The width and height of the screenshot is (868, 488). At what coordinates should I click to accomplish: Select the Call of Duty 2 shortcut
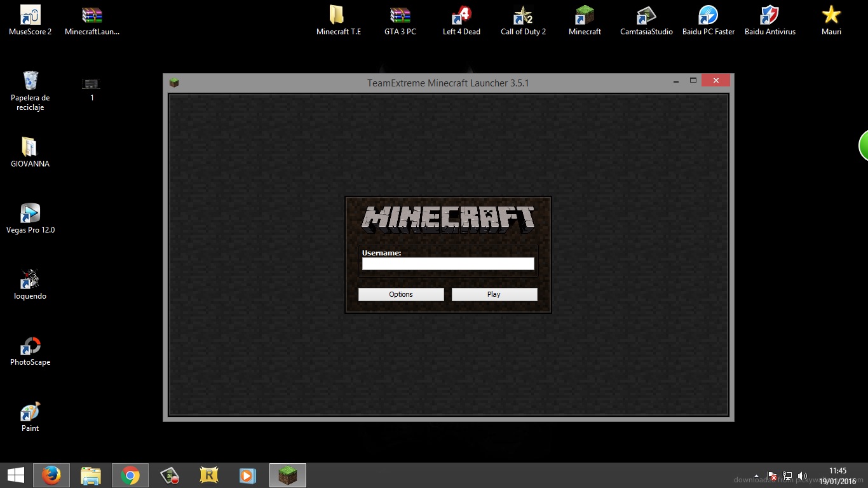point(523,20)
